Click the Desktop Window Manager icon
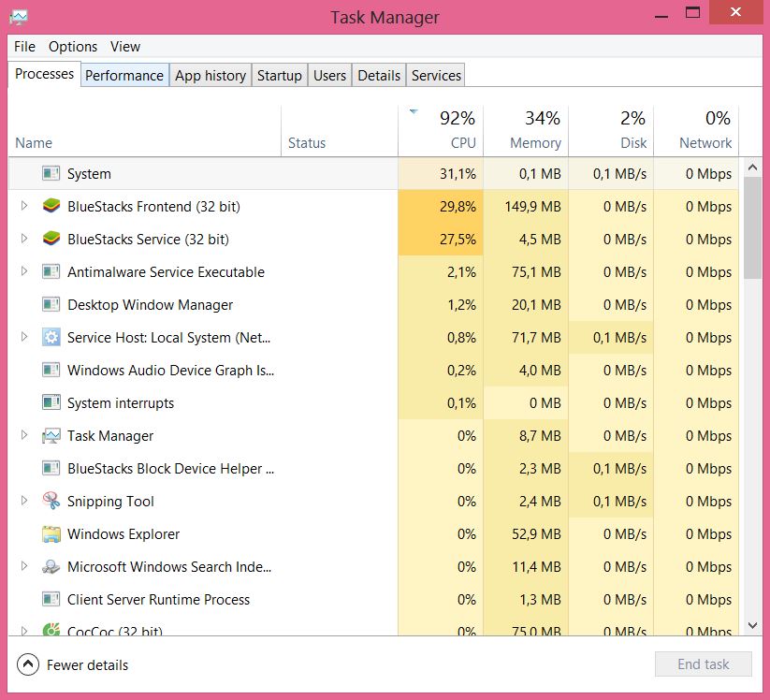The image size is (770, 700). coord(51,304)
